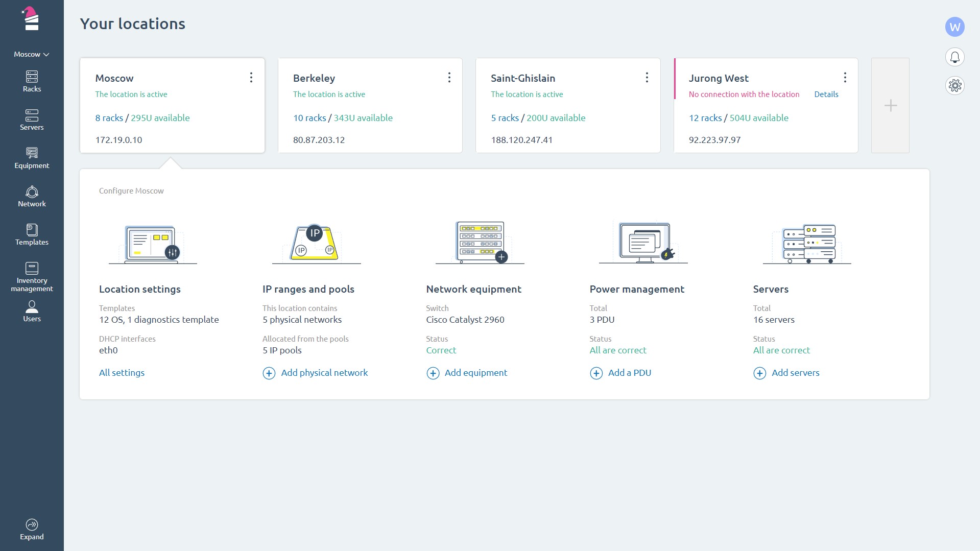This screenshot has height=551, width=980.
Task: Open the user avatar W menu
Action: [x=954, y=27]
